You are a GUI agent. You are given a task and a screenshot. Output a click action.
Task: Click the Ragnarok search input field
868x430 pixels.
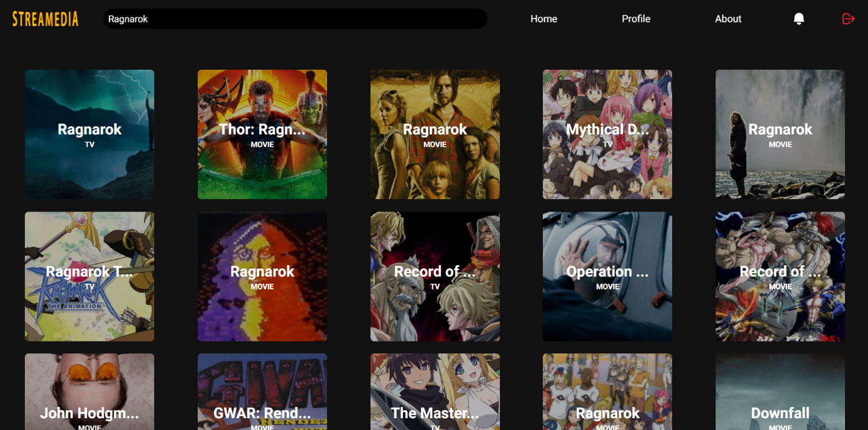click(x=295, y=19)
